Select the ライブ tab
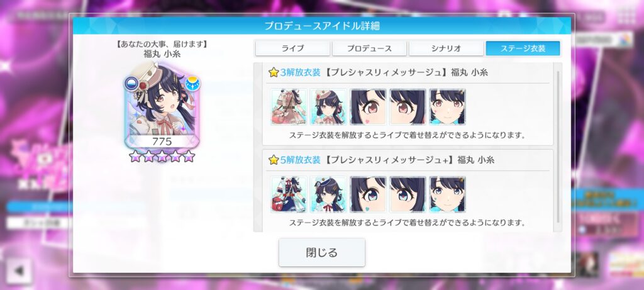Image resolution: width=644 pixels, height=290 pixels. click(x=292, y=48)
